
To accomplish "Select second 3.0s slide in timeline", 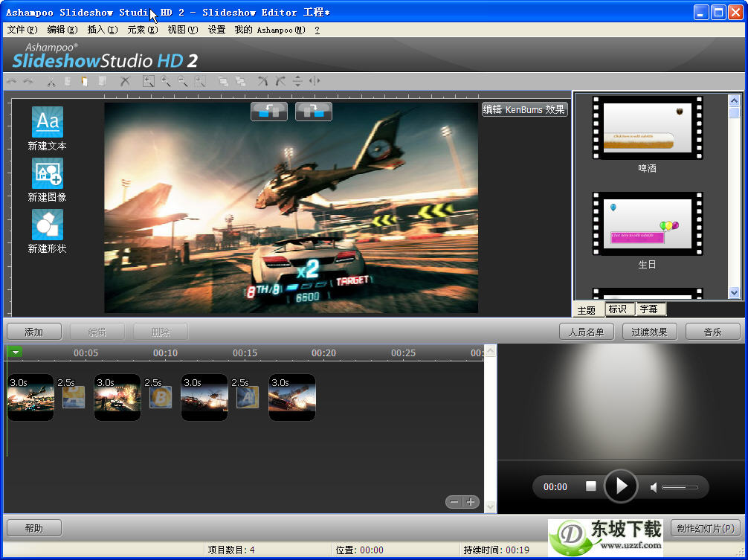I will click(117, 397).
